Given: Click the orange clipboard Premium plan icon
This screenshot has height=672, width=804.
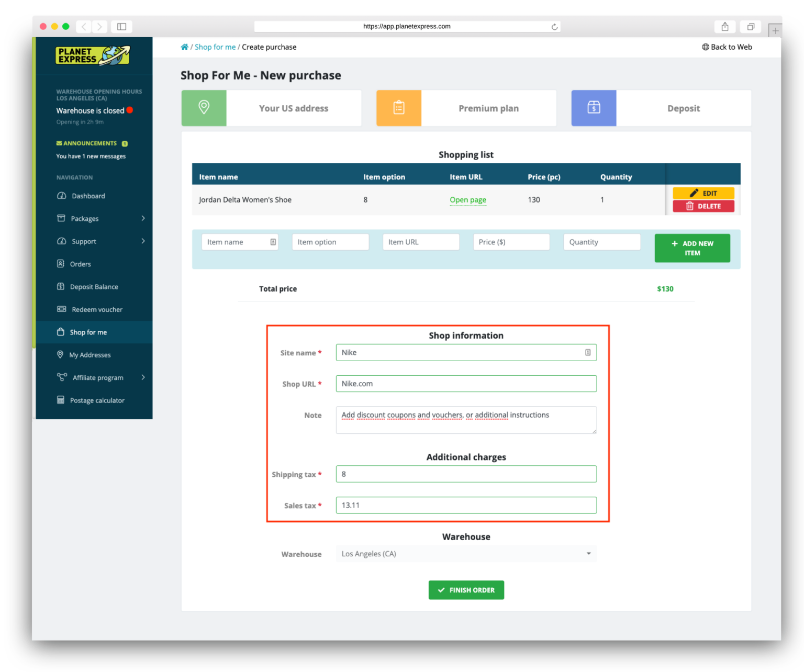Looking at the screenshot, I should tap(398, 108).
